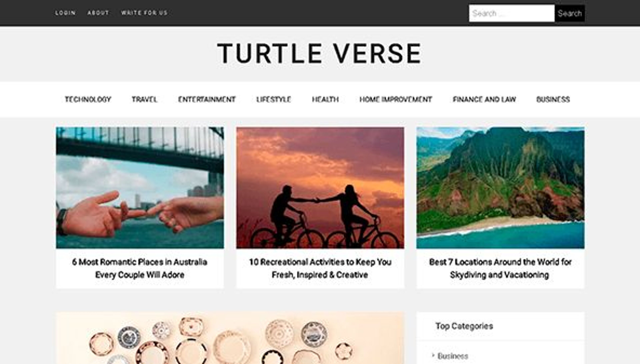This screenshot has width=640, height=364.
Task: Open the green mountain coastline thumbnail
Action: click(x=500, y=188)
